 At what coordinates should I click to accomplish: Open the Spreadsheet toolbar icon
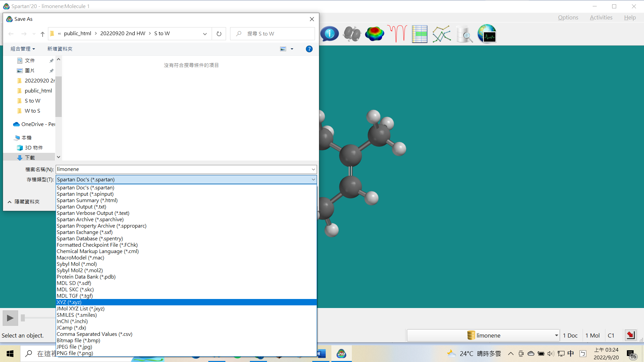420,34
